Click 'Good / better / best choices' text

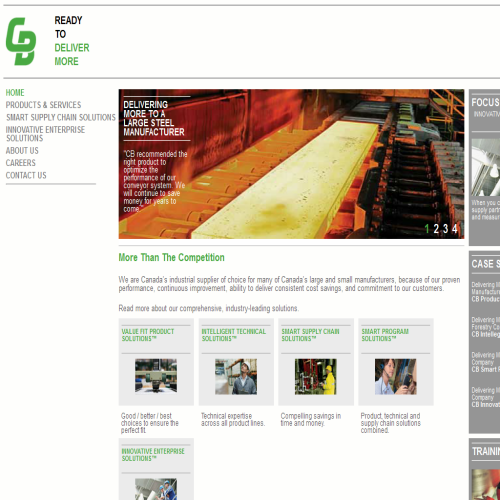(150, 423)
